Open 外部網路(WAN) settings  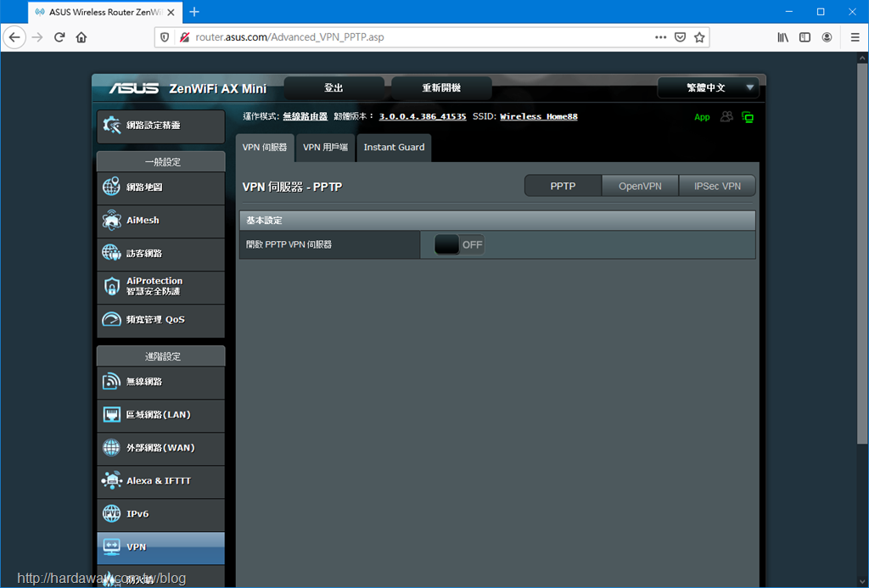pos(160,448)
